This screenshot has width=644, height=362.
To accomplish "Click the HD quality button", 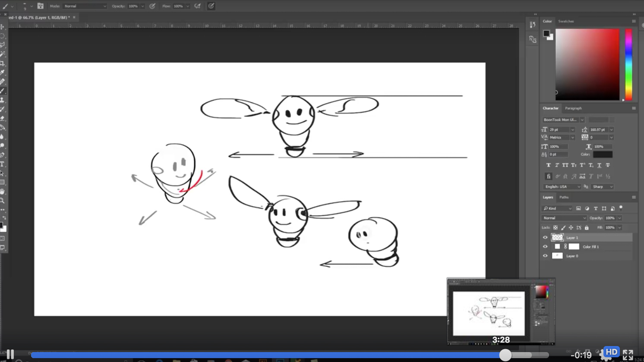I will coord(611,352).
